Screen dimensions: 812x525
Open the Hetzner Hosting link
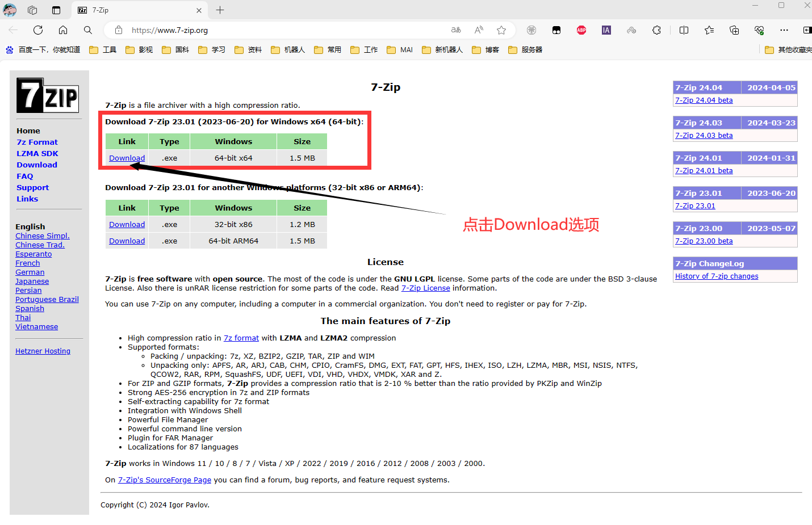43,351
